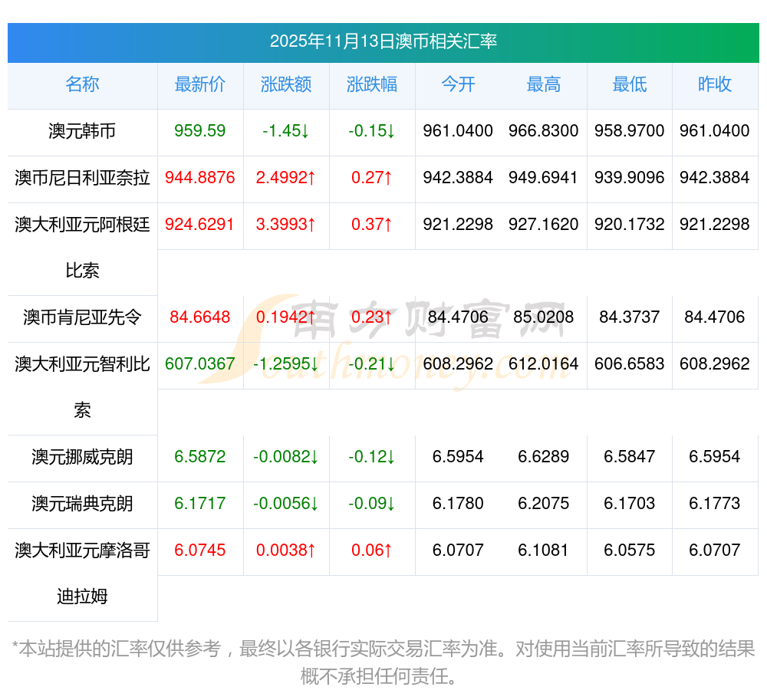Click change amount -0.0082↓
This screenshot has height=700, width=767.
[x=286, y=456]
